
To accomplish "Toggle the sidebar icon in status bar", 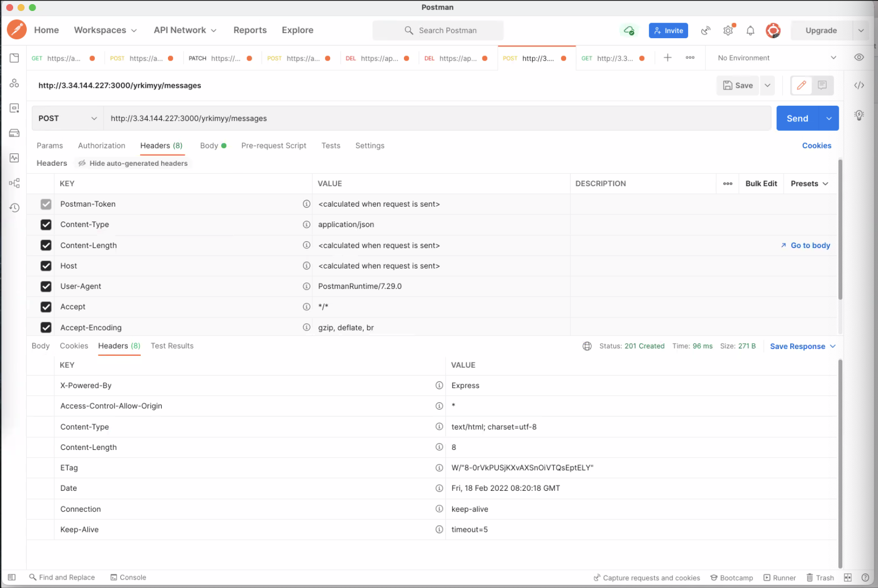I will [x=12, y=577].
